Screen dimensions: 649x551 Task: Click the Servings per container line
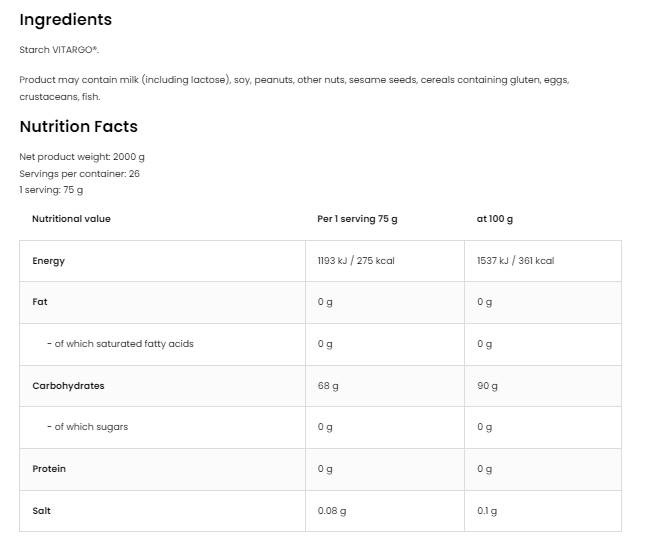(79, 173)
